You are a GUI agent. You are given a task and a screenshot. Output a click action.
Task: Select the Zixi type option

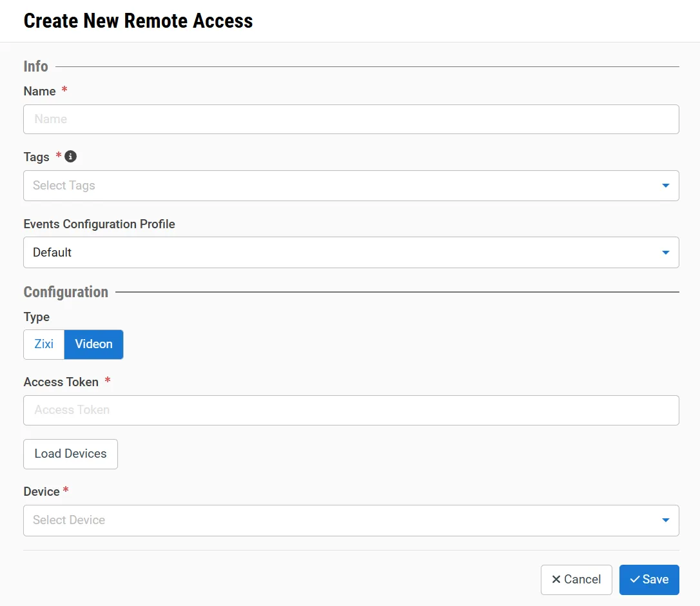point(44,344)
